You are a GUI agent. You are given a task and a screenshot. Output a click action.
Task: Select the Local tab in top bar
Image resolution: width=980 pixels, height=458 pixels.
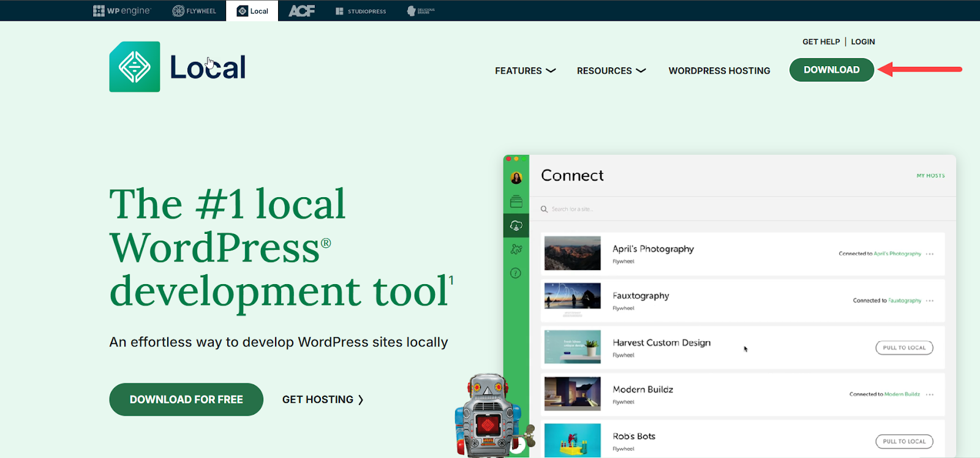[x=252, y=11]
